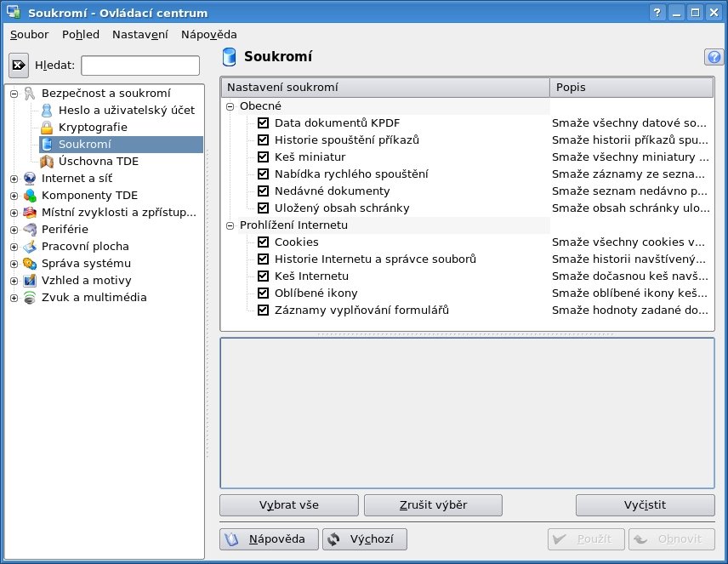Click description 'Smaže všechny miniatury ...'
The image size is (728, 564).
point(630,157)
